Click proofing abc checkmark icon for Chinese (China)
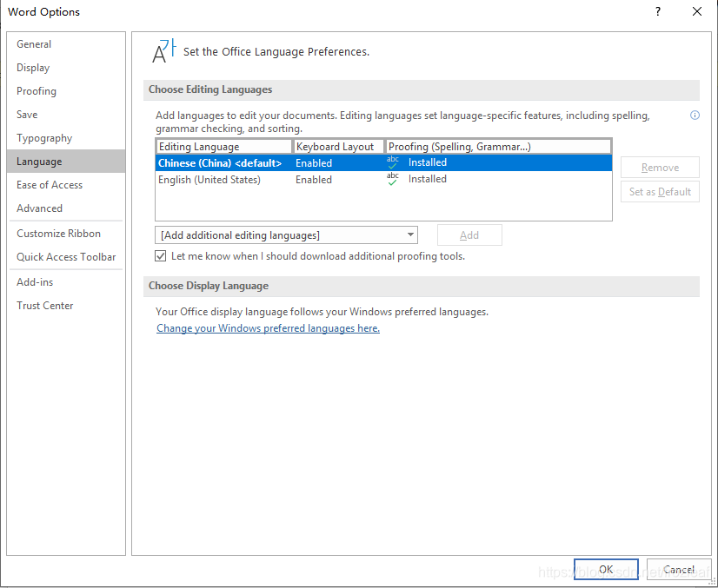This screenshot has height=588, width=718. click(x=392, y=162)
